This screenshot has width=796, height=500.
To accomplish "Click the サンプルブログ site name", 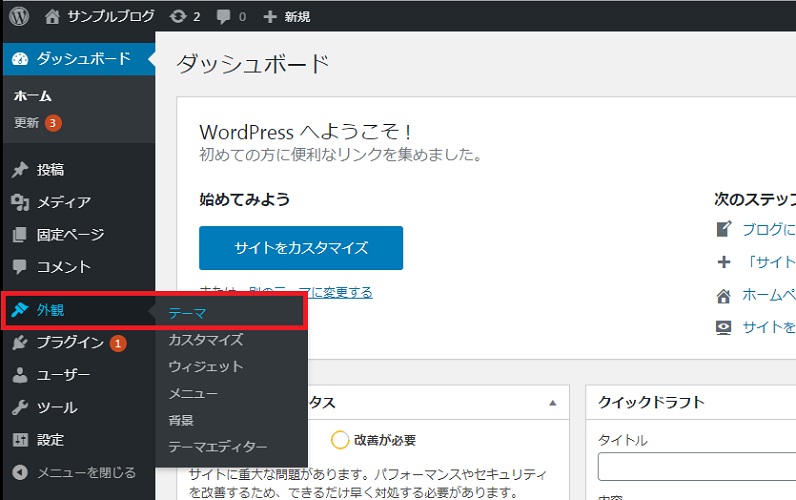I will pyautogui.click(x=111, y=17).
